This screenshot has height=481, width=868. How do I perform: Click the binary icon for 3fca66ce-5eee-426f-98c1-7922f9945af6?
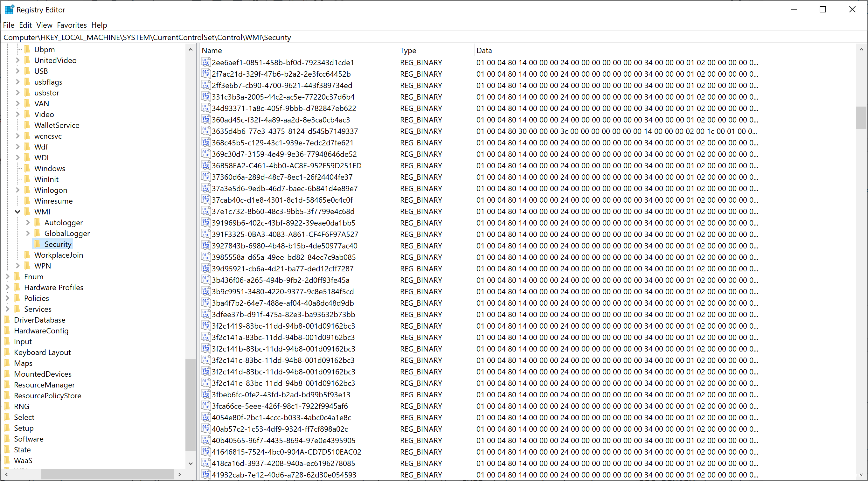pos(205,406)
